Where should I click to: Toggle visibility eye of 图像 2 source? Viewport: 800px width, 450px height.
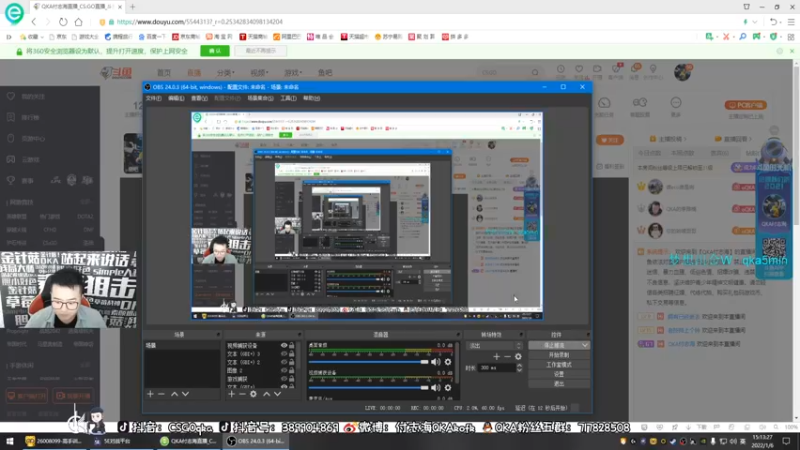[x=284, y=370]
